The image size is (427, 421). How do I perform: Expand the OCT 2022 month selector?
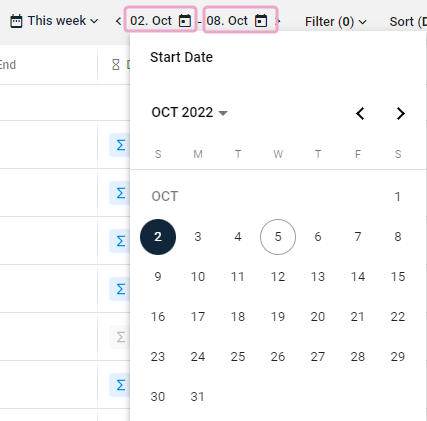189,113
